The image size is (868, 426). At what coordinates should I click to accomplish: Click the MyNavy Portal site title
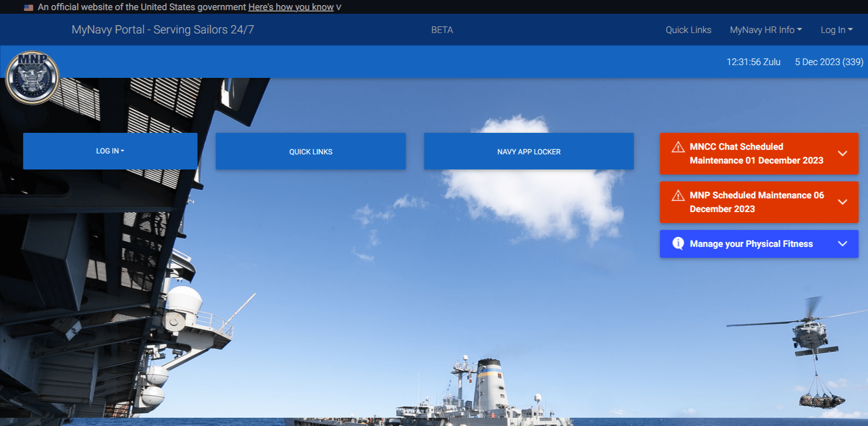[163, 30]
